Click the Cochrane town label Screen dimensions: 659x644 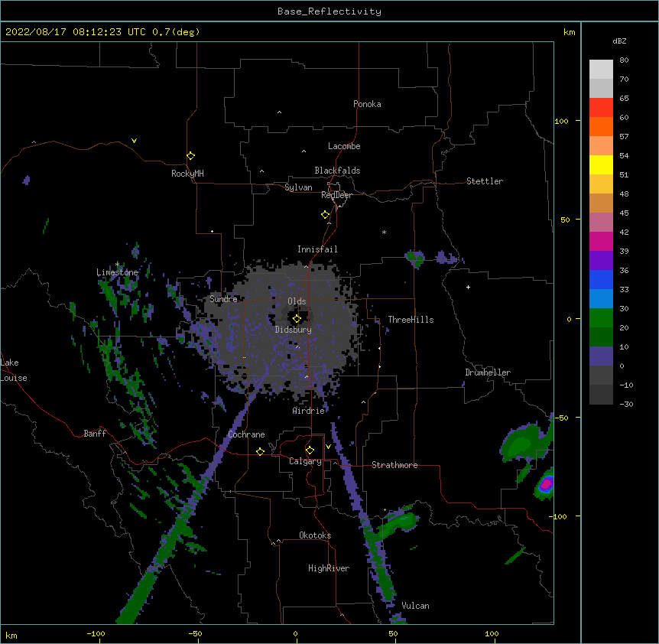[x=246, y=434]
